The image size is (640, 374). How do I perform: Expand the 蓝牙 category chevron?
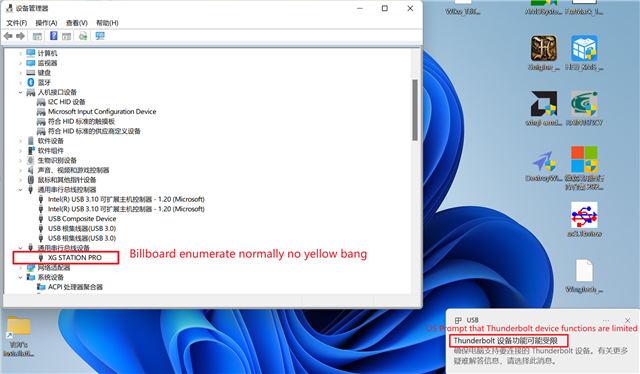20,82
